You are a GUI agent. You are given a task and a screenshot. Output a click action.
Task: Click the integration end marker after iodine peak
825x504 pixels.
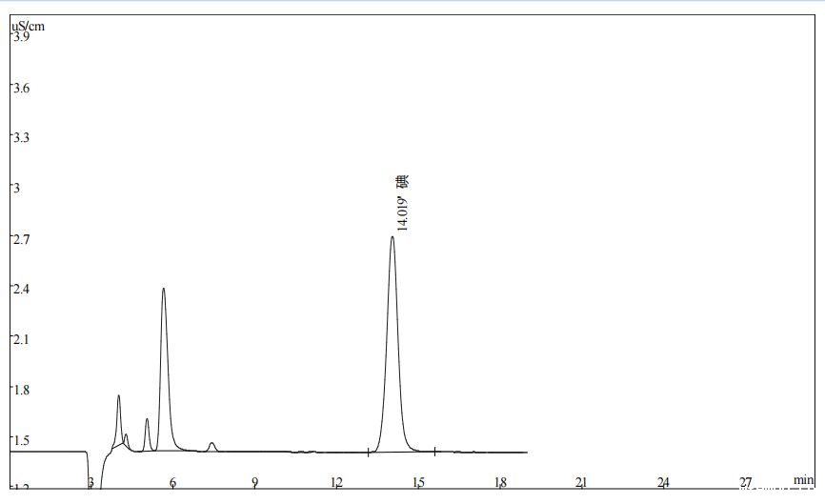point(434,451)
